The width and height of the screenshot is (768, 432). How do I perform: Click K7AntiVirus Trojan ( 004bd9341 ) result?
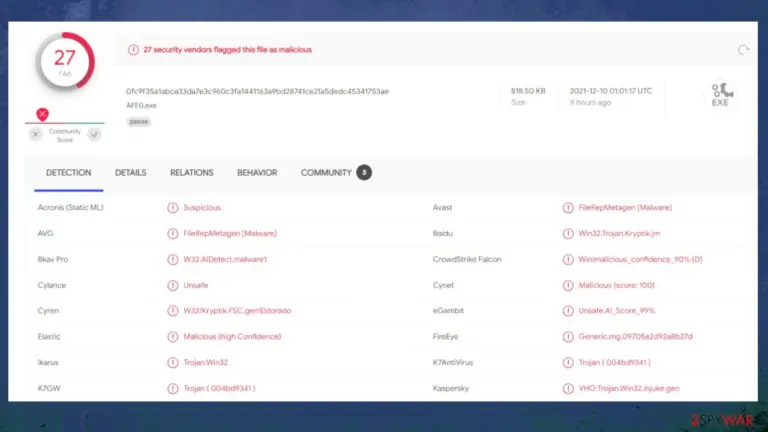click(x=614, y=363)
